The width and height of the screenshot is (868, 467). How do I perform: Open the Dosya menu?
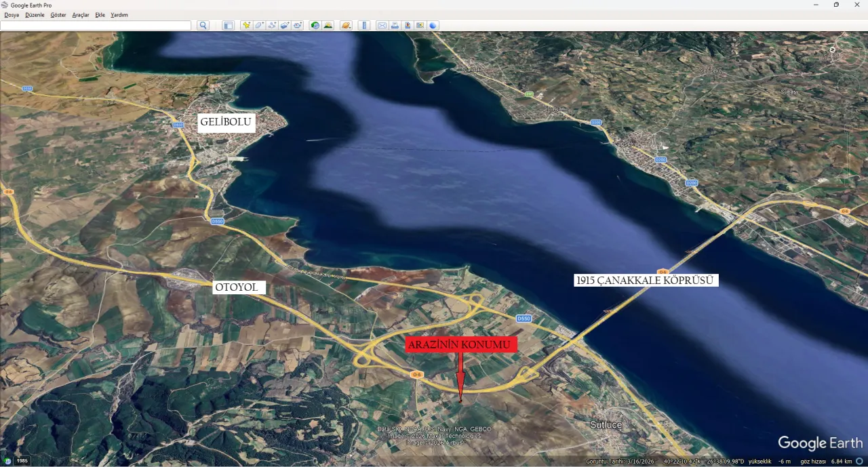[x=12, y=15]
